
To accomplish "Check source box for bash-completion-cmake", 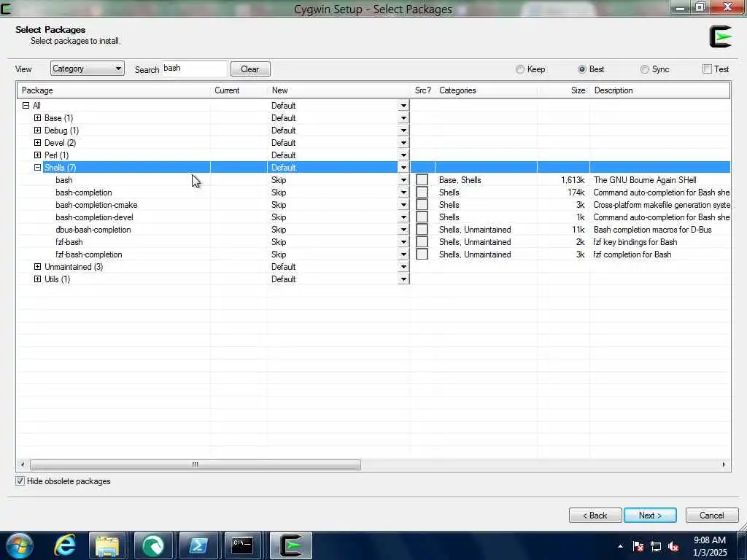I will [422, 205].
